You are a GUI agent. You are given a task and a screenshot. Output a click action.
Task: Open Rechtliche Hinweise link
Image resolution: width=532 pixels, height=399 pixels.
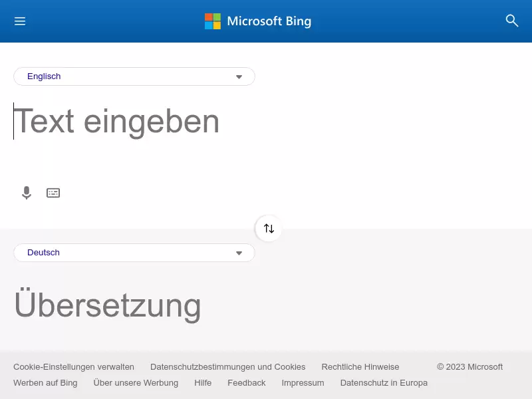coord(360,367)
